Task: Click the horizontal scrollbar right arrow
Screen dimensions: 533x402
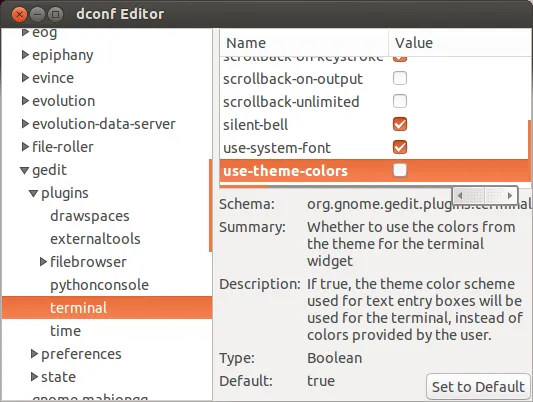Action: 510,196
